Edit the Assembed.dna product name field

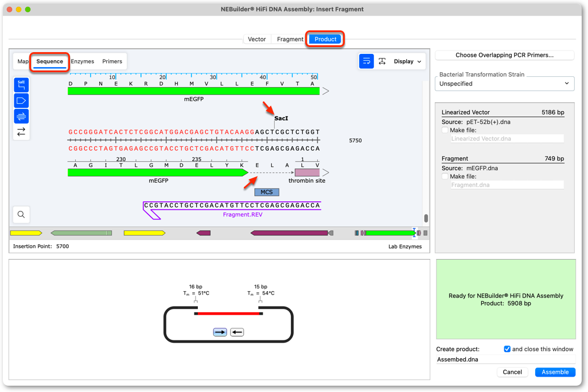coord(505,359)
